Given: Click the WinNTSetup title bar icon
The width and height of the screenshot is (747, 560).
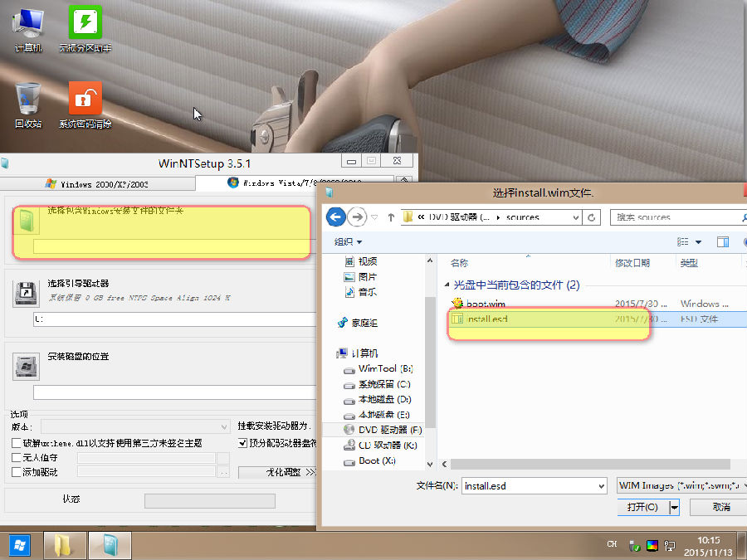Looking at the screenshot, I should click(x=5, y=163).
